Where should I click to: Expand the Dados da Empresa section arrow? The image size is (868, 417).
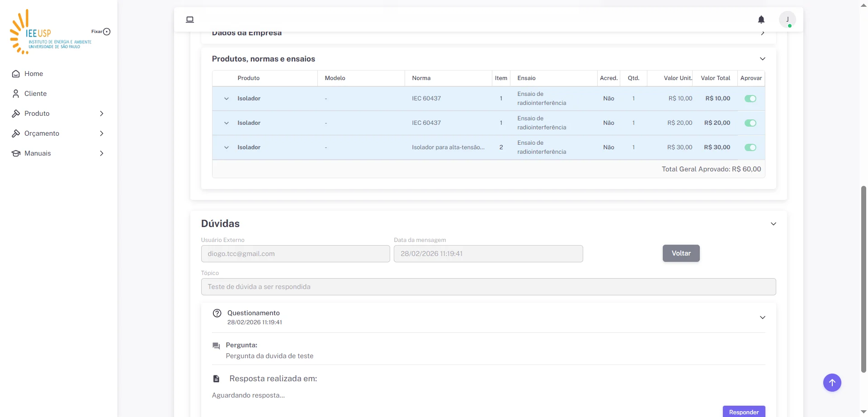coord(763,33)
